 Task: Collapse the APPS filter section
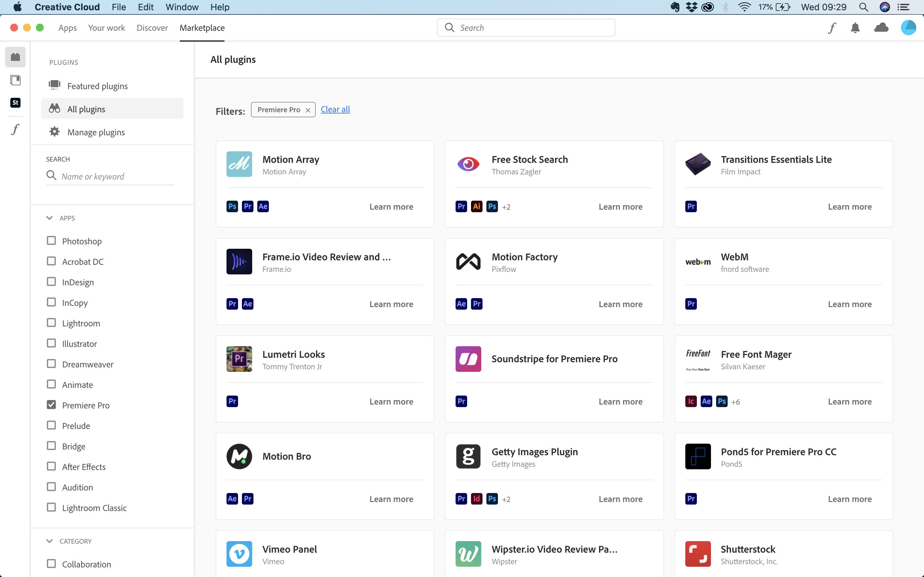click(x=49, y=218)
